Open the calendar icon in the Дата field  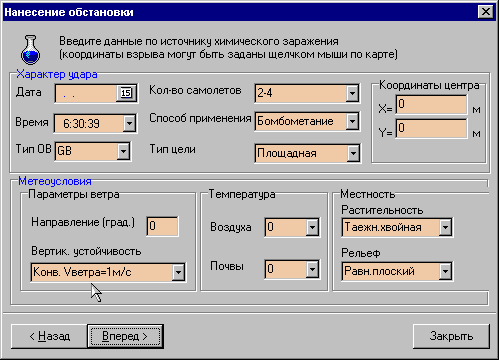[126, 93]
